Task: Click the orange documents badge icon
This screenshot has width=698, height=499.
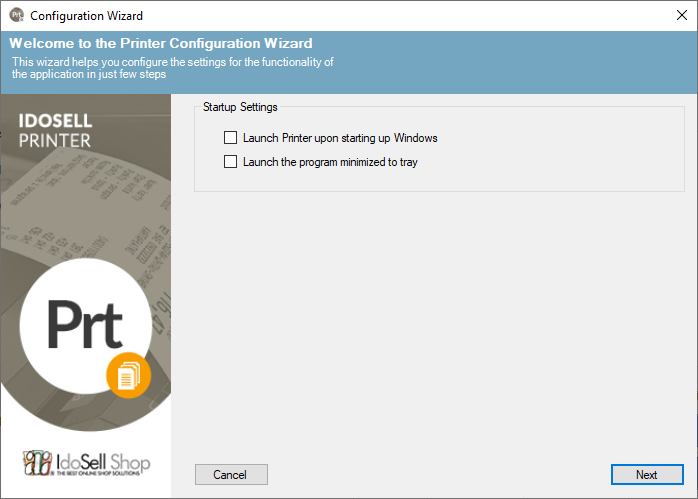Action: pyautogui.click(x=128, y=375)
